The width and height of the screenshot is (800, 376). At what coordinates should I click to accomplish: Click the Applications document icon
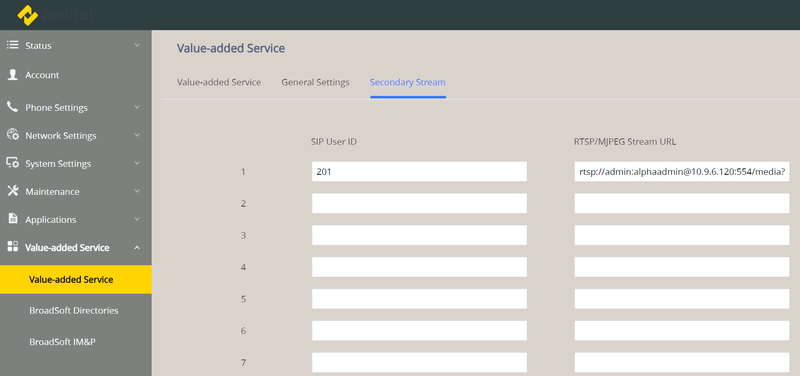click(13, 219)
